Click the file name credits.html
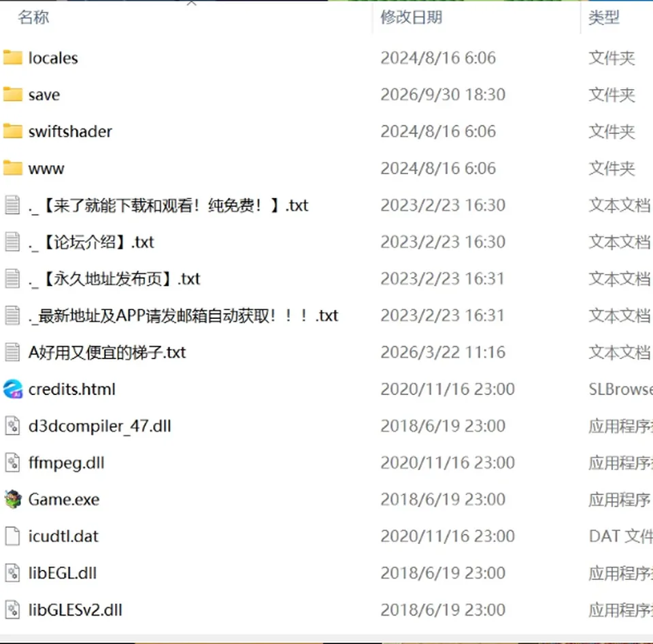 [72, 389]
